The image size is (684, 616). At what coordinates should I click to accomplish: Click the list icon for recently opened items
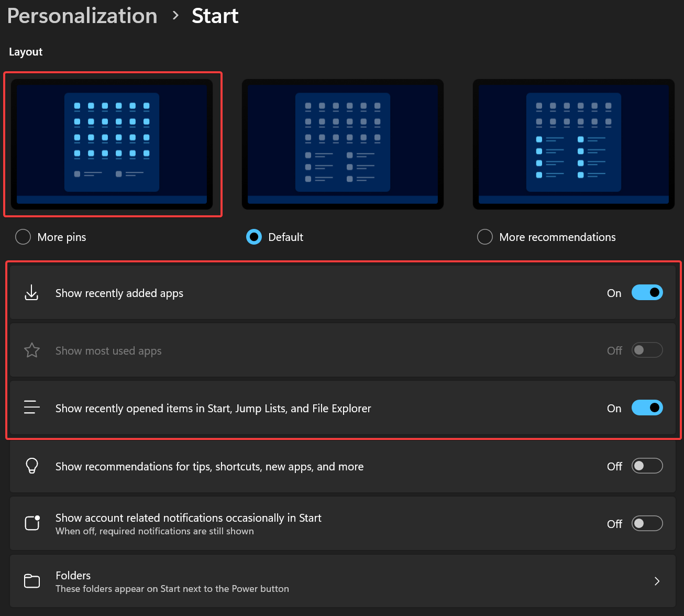coord(32,408)
